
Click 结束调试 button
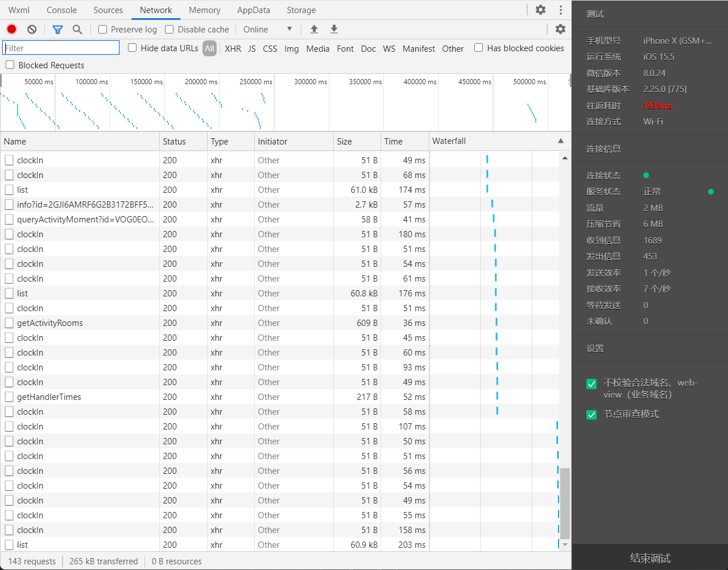click(x=650, y=557)
